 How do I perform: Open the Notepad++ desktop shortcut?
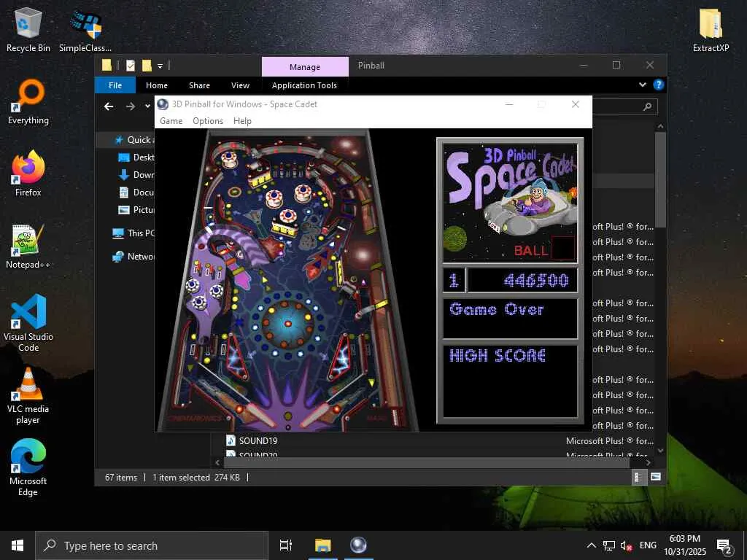pyautogui.click(x=28, y=246)
